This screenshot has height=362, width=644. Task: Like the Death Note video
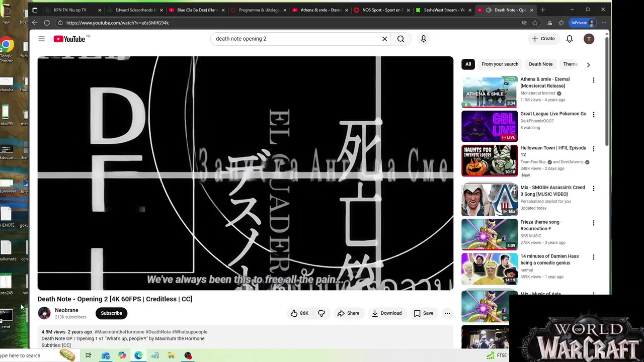click(299, 313)
